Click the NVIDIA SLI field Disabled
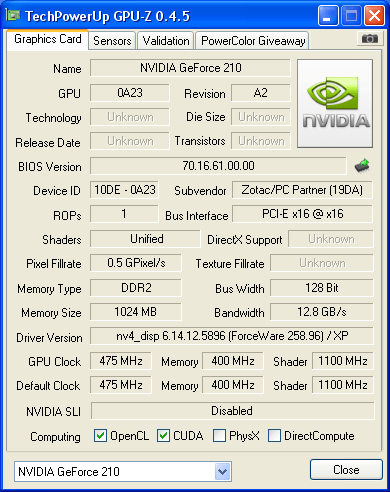Viewport: 390px width, 492px height. click(232, 411)
